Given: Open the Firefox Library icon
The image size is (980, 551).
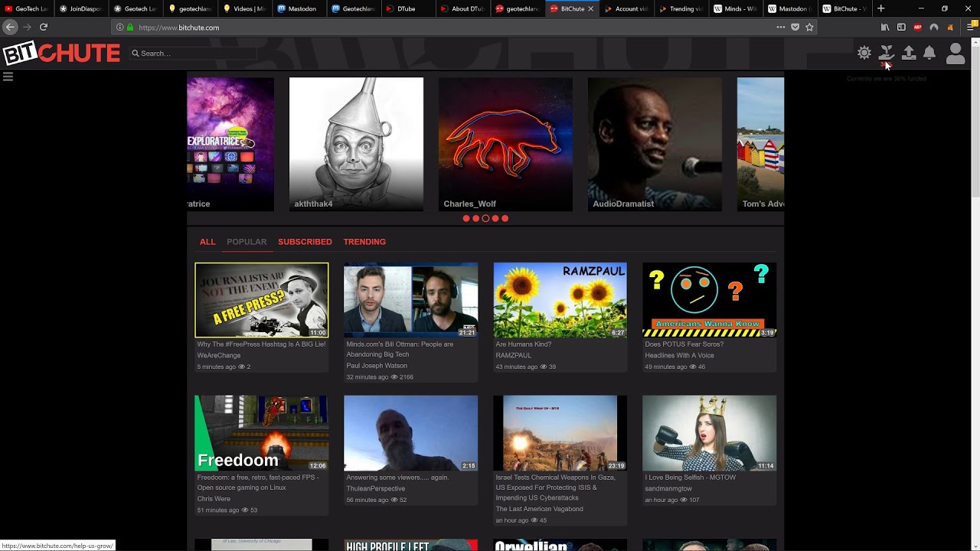Looking at the screenshot, I should (x=885, y=28).
